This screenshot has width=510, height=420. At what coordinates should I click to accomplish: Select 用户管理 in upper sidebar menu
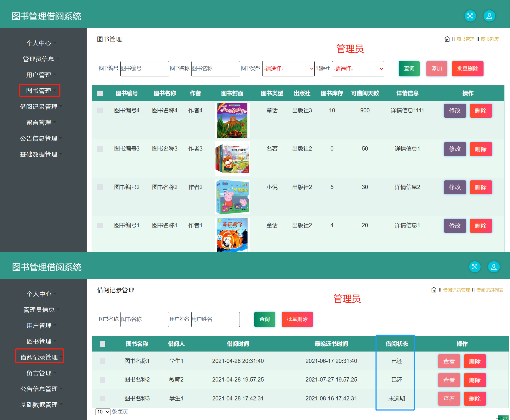[x=39, y=75]
